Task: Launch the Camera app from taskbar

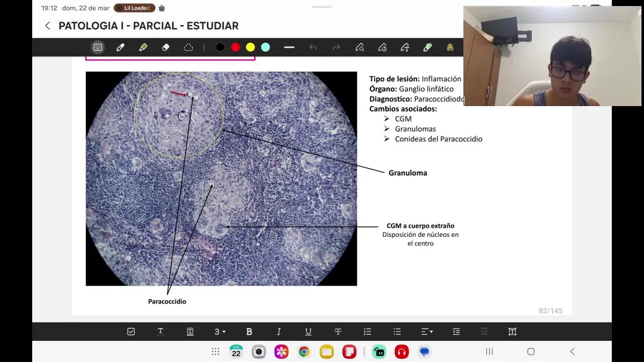Action: pos(259,351)
